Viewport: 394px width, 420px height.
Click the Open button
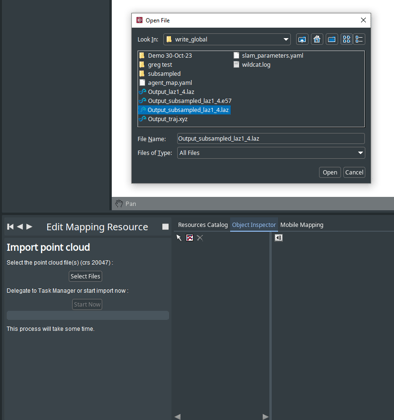point(330,172)
